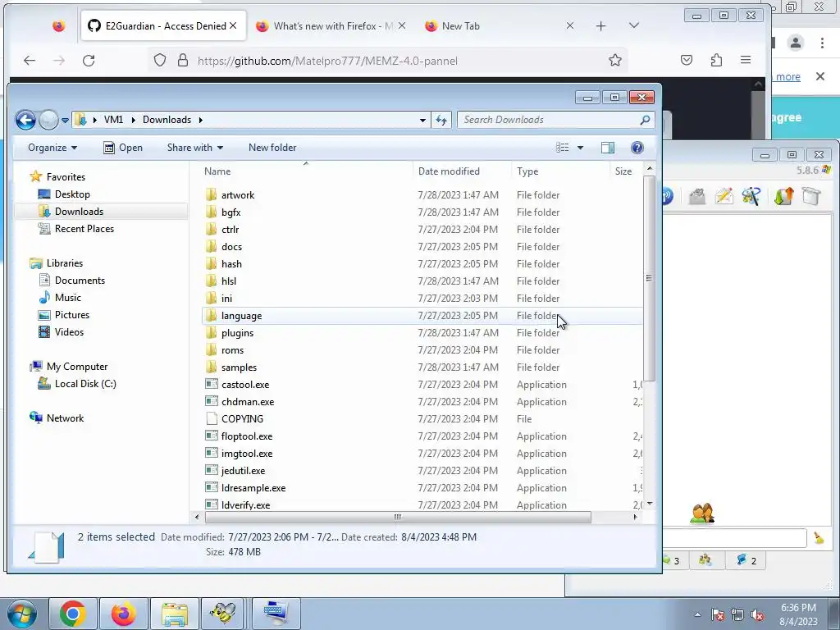The image size is (840, 630).
Task: Click the Refresh button next to address bar
Action: click(x=441, y=120)
